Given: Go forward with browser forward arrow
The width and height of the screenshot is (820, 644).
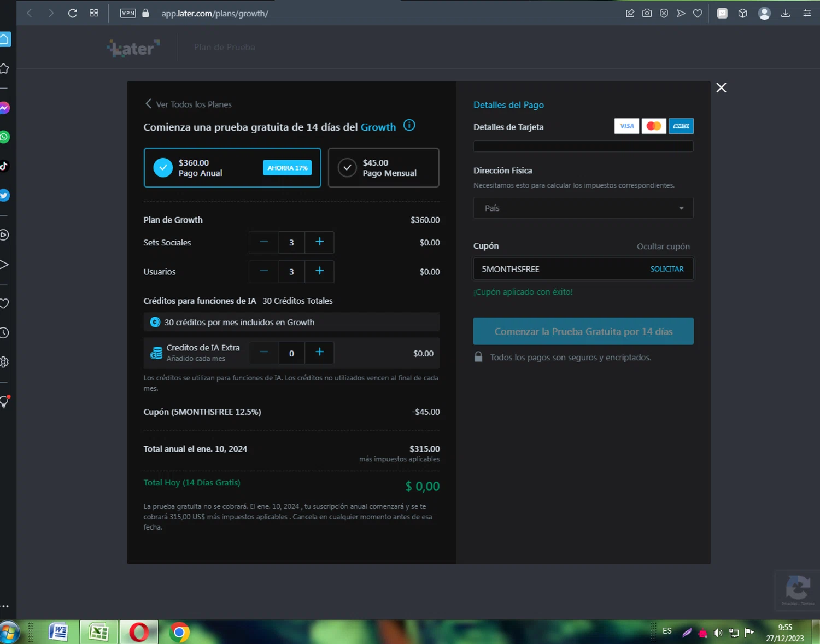Looking at the screenshot, I should pyautogui.click(x=51, y=13).
